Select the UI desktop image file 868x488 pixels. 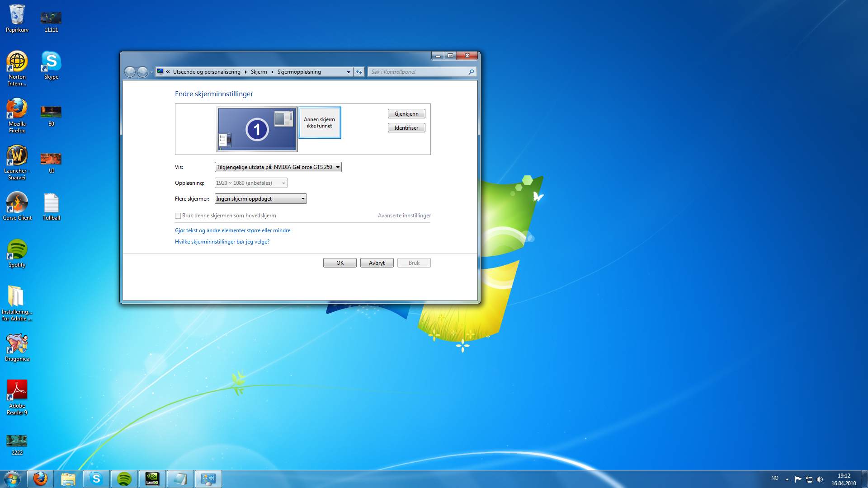(51, 163)
